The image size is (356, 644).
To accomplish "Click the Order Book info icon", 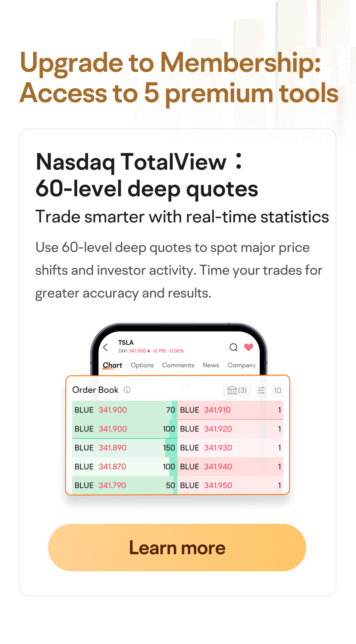I will [x=127, y=390].
